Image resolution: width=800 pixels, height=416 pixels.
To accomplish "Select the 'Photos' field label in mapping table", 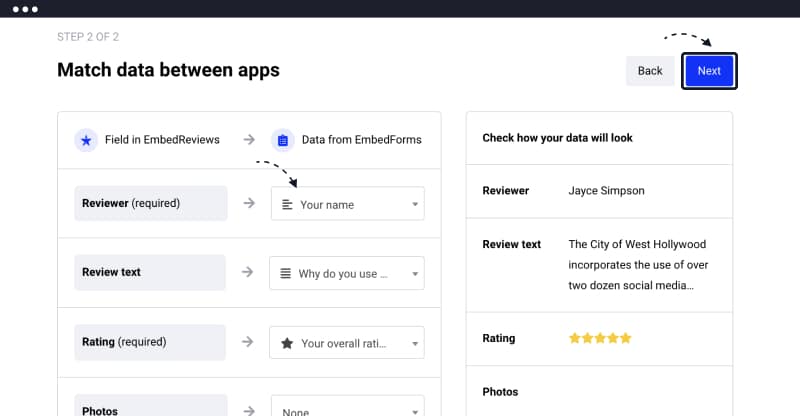I will point(151,406).
